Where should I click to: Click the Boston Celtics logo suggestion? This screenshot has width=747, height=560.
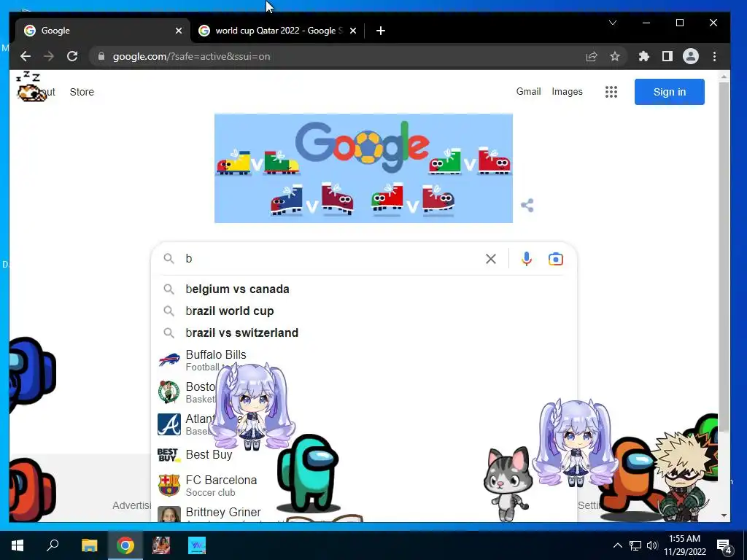pyautogui.click(x=169, y=392)
